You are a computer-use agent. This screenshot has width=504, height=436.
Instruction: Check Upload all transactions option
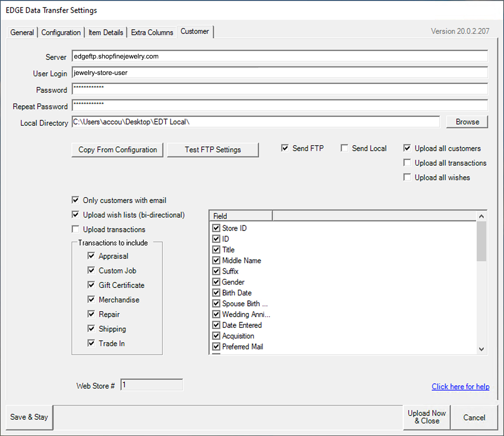click(407, 163)
